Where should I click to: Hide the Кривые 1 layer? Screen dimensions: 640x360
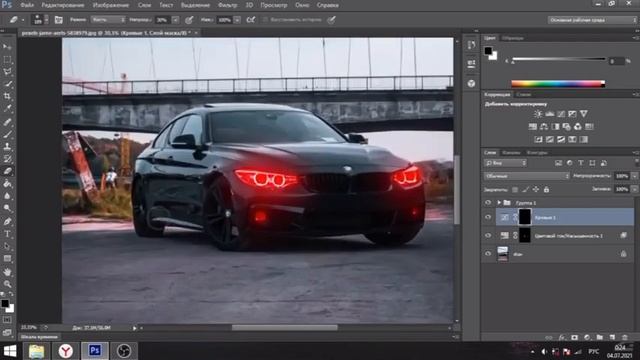[x=488, y=217]
